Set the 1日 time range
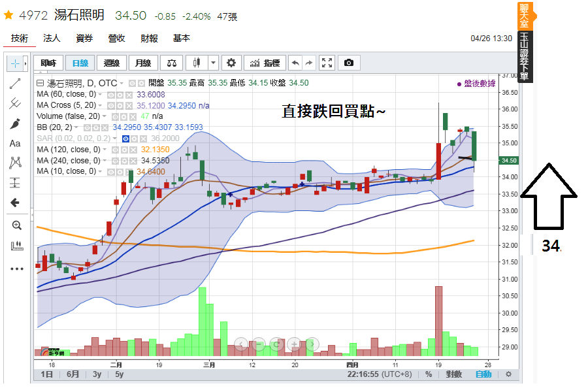 pyautogui.click(x=47, y=374)
